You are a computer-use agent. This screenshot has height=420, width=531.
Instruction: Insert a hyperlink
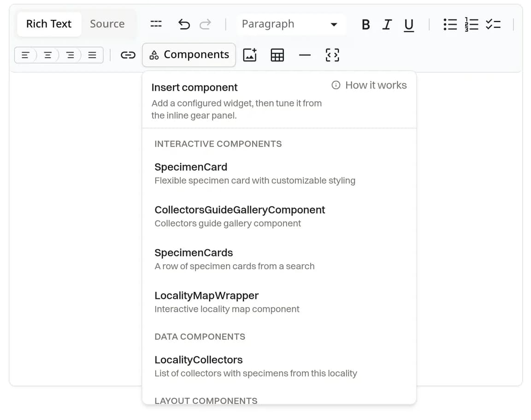coord(128,55)
